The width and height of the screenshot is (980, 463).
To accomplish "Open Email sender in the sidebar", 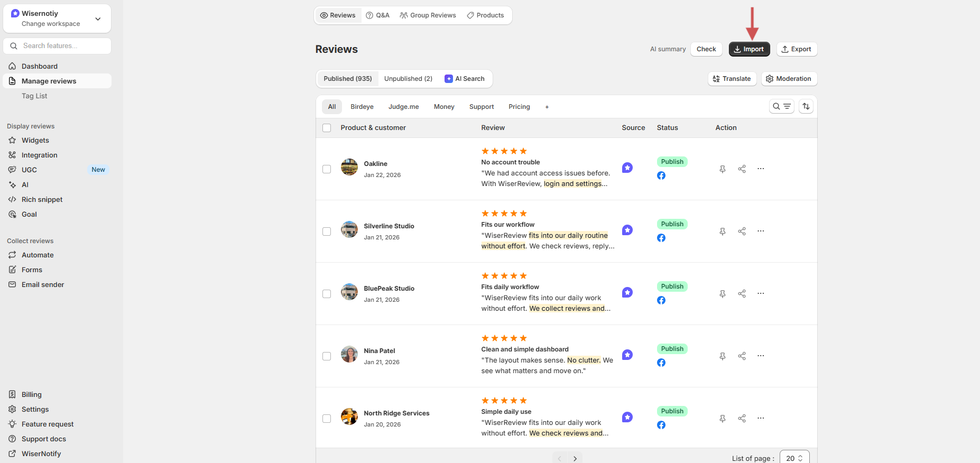I will (57, 284).
